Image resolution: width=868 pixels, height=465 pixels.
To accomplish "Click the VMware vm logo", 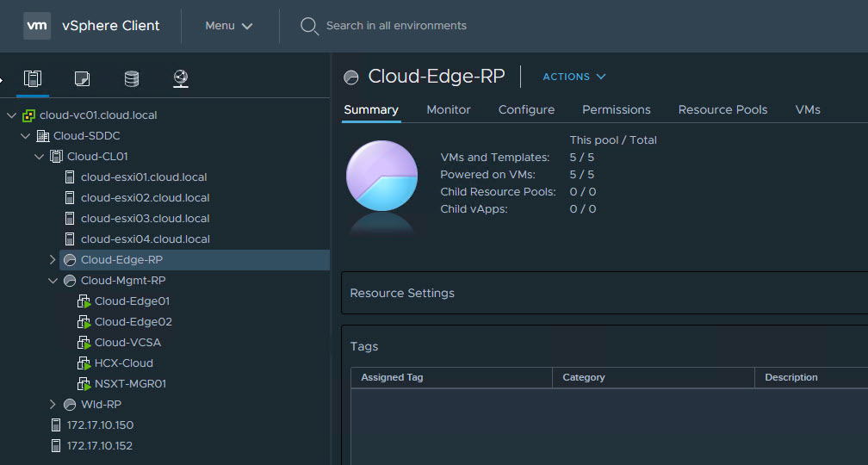I will [37, 26].
